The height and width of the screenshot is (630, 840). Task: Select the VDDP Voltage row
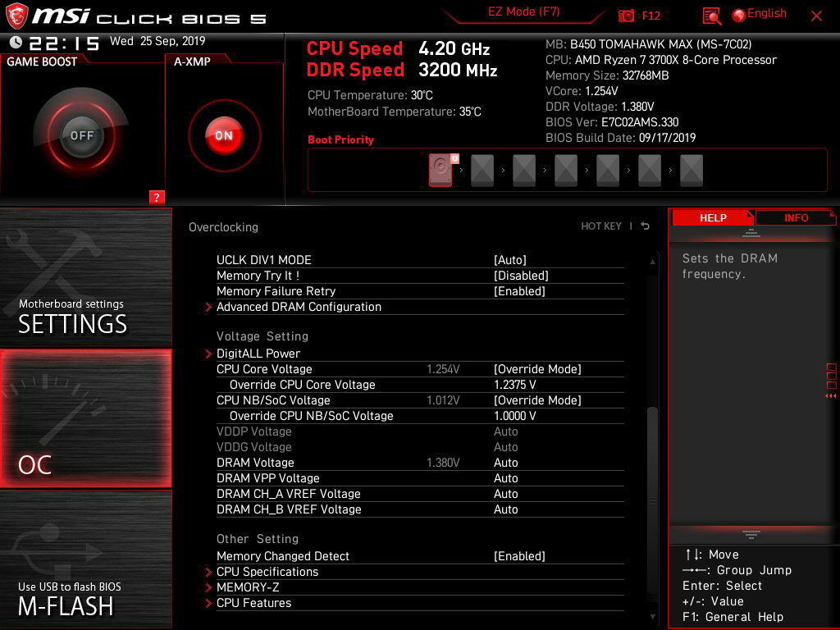420,431
